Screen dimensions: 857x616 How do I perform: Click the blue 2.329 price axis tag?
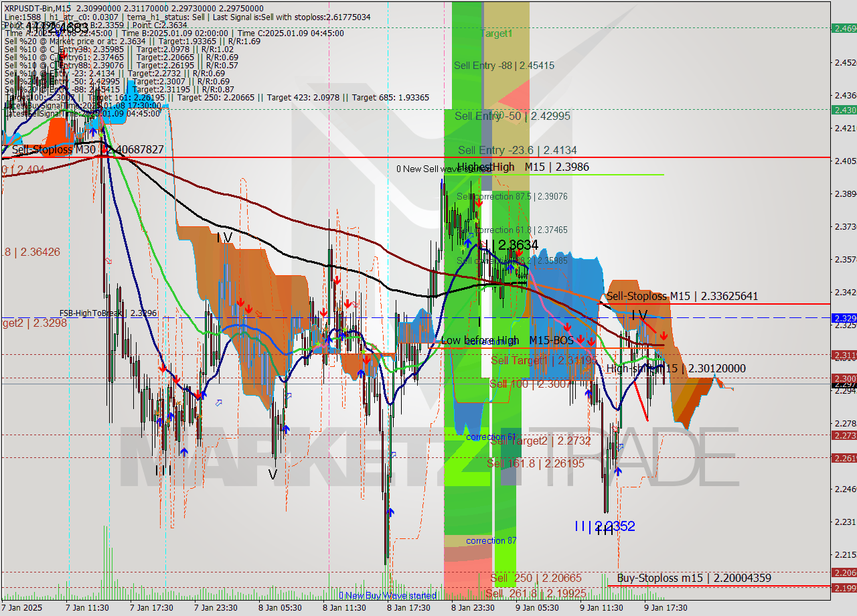tap(844, 318)
